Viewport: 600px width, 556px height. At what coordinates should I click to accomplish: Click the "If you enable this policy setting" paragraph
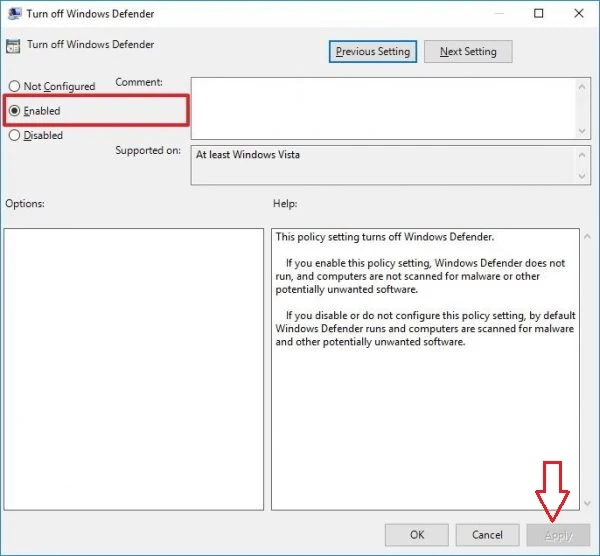pos(420,276)
